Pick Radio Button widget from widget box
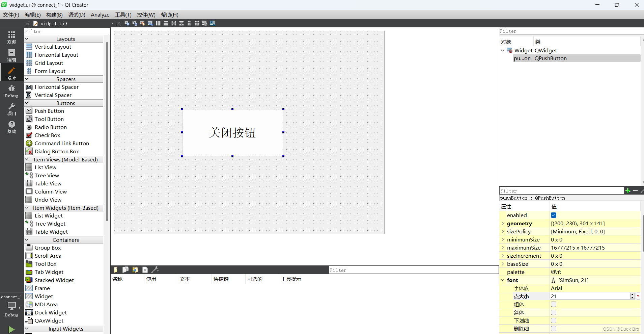Screen dimensions: 644x334 coord(51,127)
